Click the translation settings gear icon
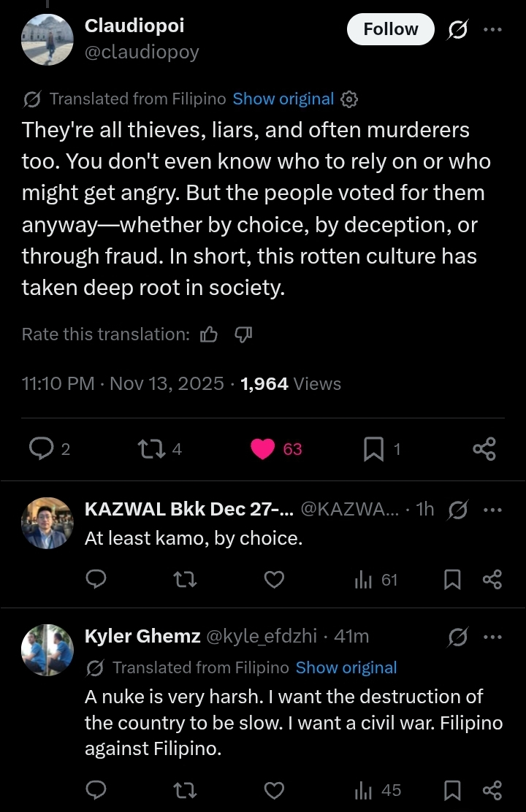 coord(350,99)
